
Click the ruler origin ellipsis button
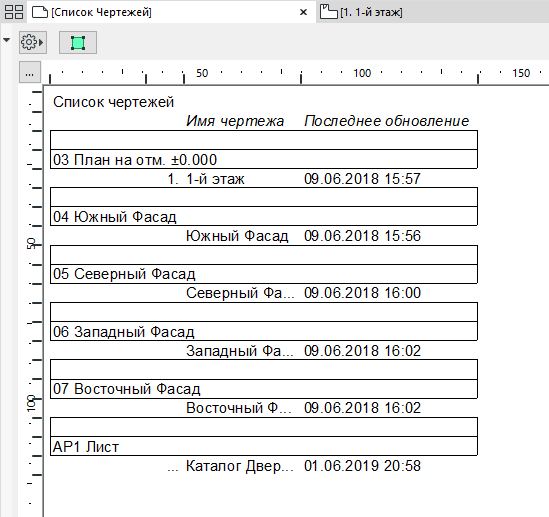tap(30, 72)
